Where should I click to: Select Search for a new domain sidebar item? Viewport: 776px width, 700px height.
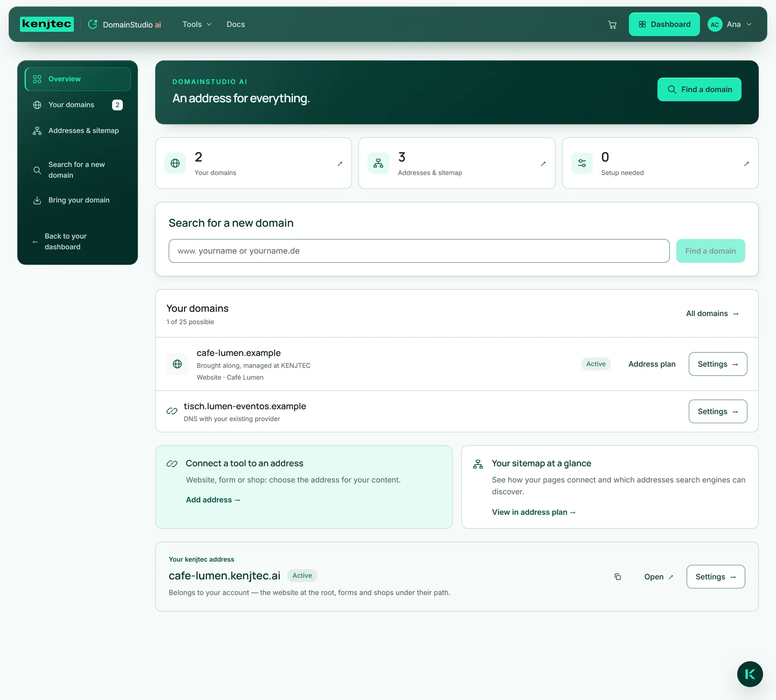[x=78, y=170]
